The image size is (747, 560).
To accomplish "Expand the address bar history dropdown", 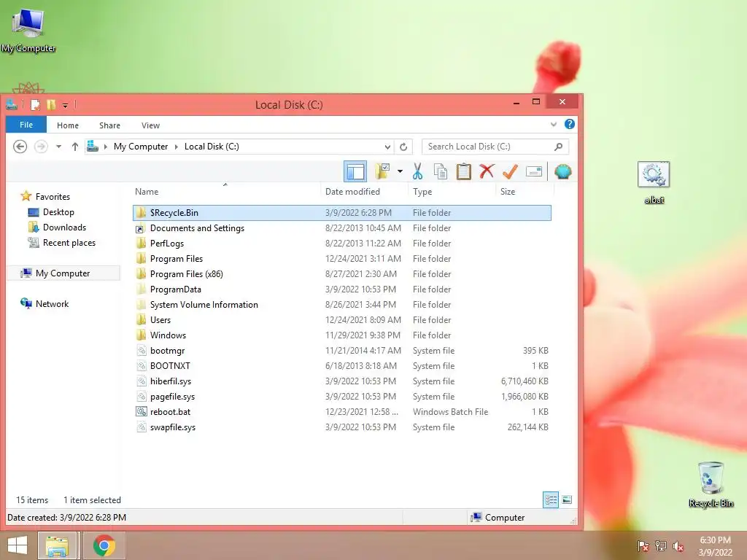I will click(x=387, y=147).
